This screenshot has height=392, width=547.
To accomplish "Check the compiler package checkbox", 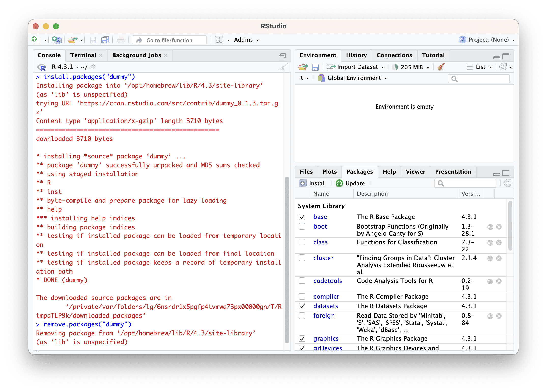I will pos(302,296).
